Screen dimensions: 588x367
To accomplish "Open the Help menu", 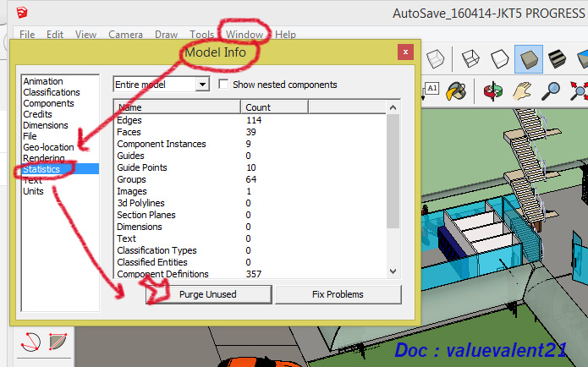I will tap(285, 35).
